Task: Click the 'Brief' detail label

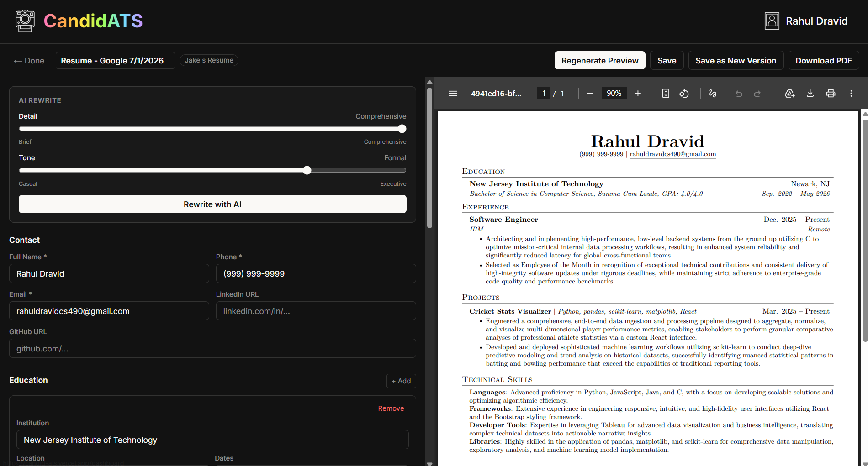Action: coord(25,142)
